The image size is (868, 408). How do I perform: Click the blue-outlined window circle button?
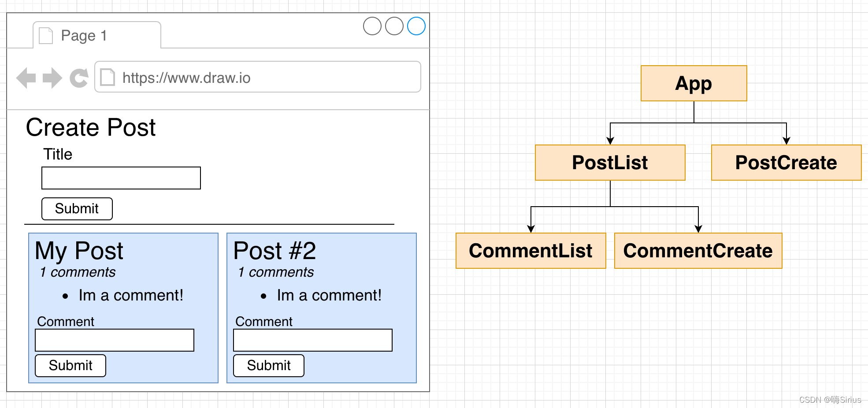click(x=416, y=26)
